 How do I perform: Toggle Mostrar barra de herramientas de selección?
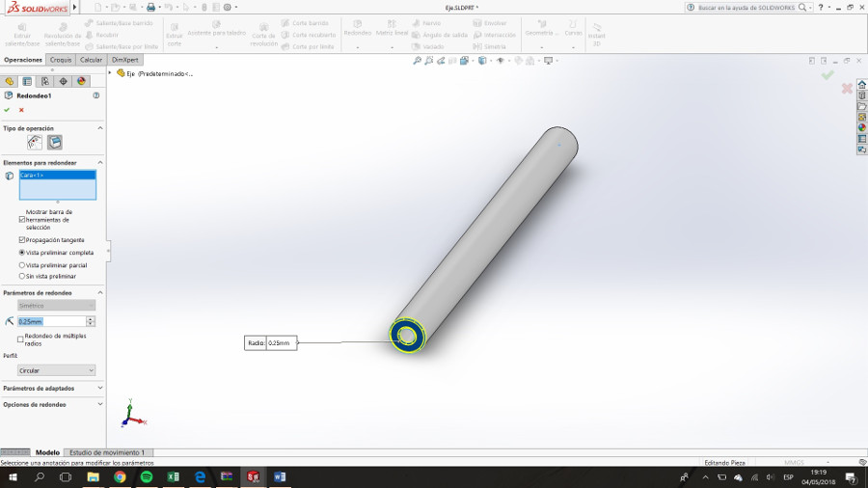pyautogui.click(x=22, y=220)
